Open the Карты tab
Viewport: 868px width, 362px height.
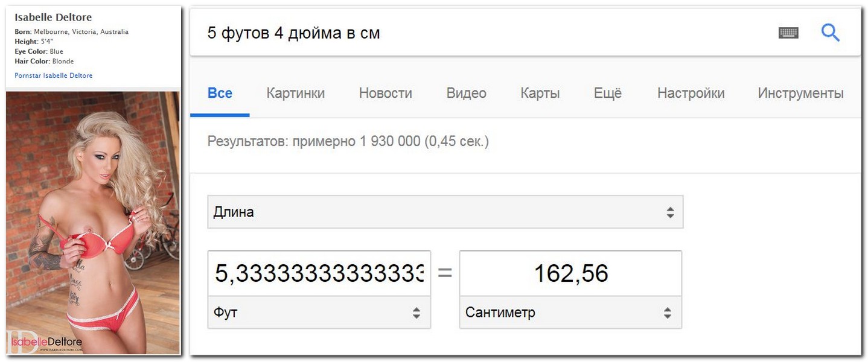[x=540, y=94]
